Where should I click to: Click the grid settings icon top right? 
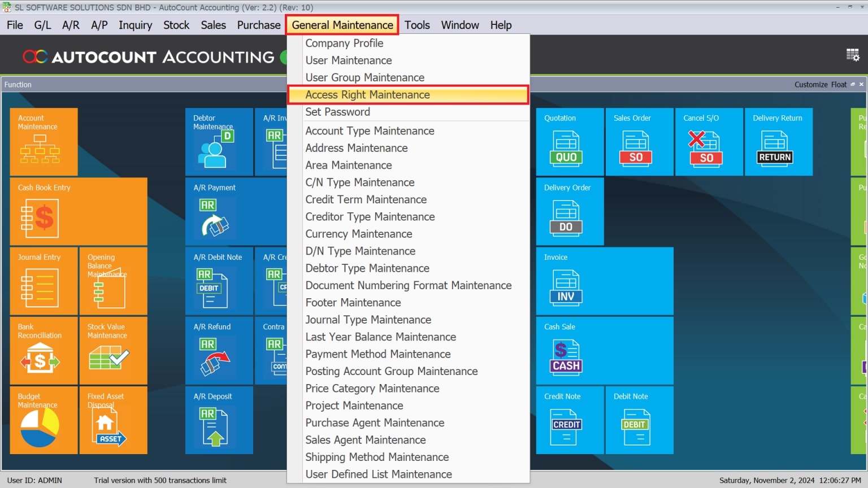pyautogui.click(x=853, y=54)
